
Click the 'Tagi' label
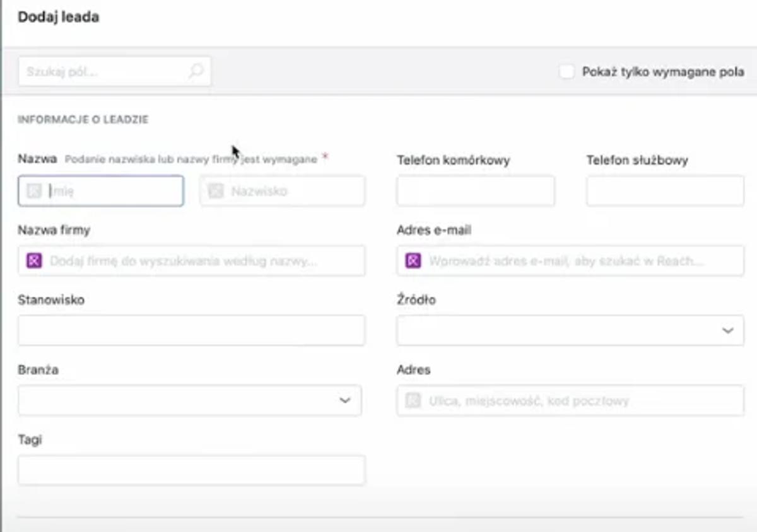30,439
